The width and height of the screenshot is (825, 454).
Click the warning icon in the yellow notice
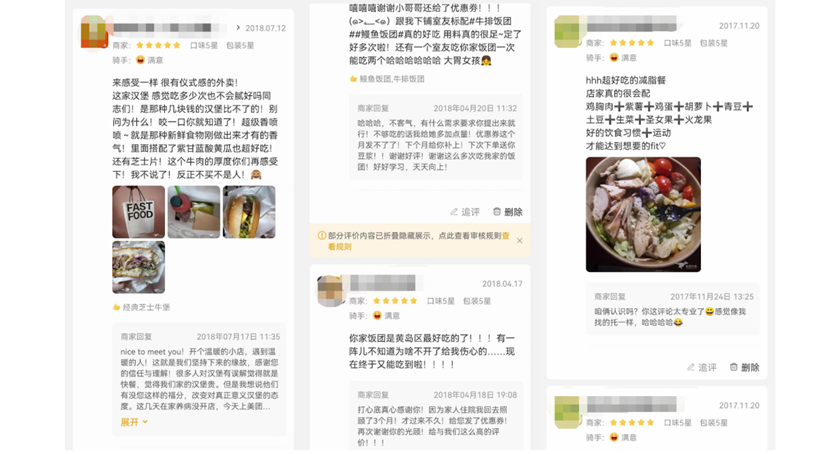pyautogui.click(x=322, y=236)
